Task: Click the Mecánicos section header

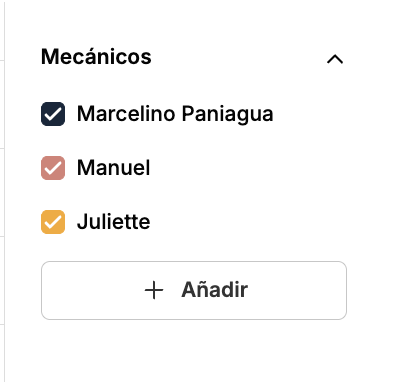Action: [x=96, y=57]
